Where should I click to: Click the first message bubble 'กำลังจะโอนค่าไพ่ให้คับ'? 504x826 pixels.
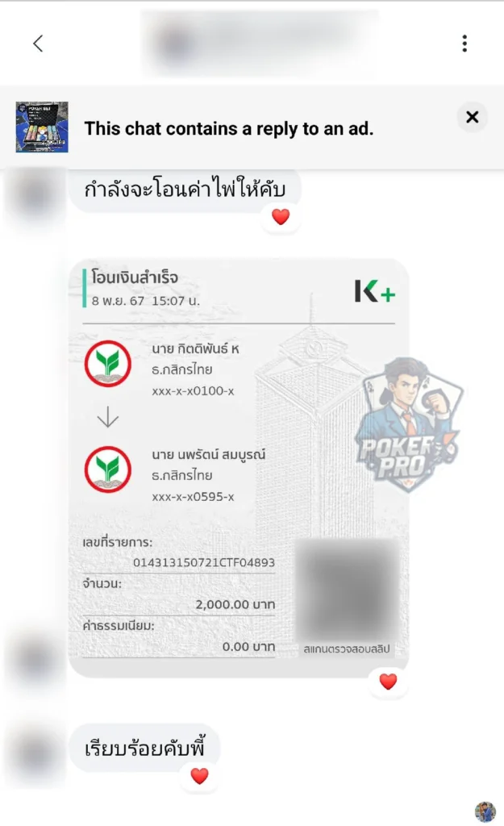point(185,190)
